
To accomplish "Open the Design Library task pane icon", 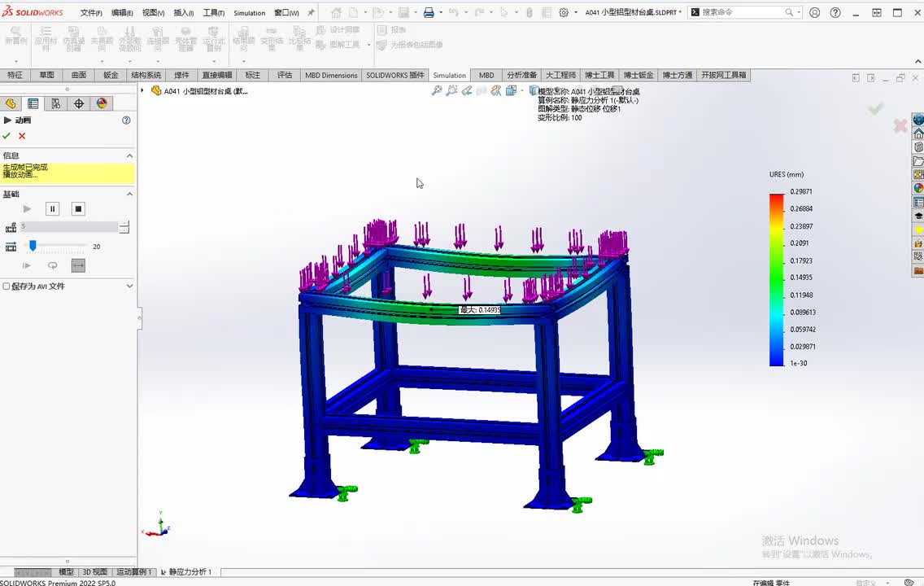I will pyautogui.click(x=918, y=146).
